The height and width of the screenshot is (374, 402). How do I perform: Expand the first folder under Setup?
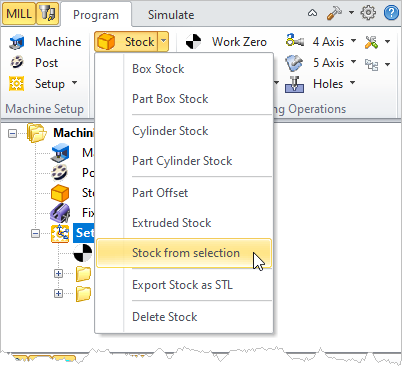pos(58,274)
